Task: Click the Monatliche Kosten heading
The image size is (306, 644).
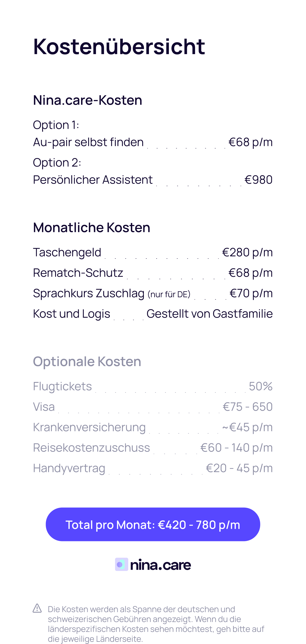Action: [x=91, y=227]
